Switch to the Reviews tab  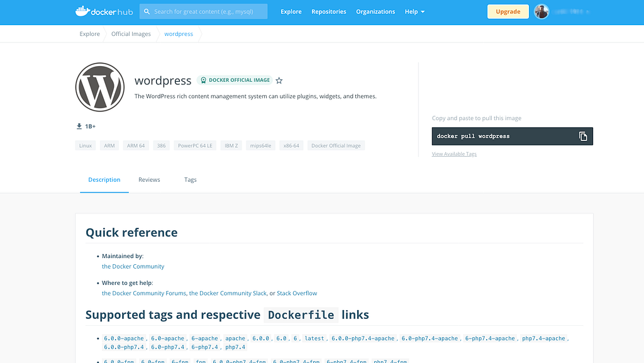pos(149,179)
